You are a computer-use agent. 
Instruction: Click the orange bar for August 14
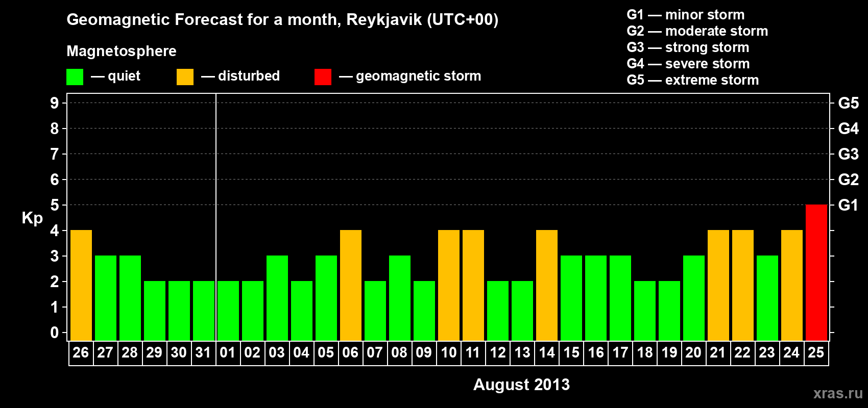[547, 285]
